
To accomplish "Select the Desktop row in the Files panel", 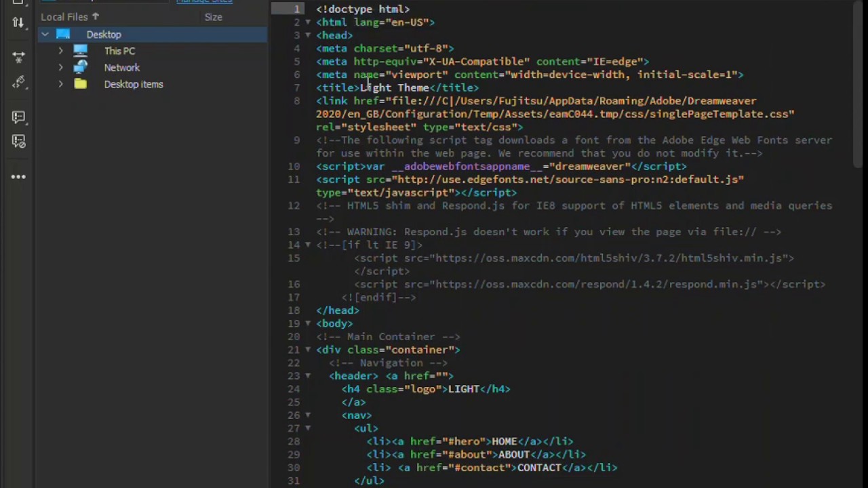I will (104, 34).
